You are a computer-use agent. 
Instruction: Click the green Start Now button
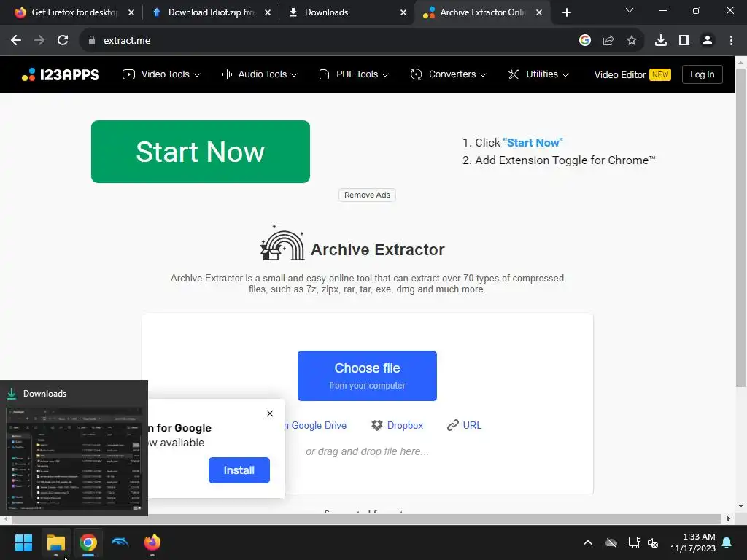(201, 152)
